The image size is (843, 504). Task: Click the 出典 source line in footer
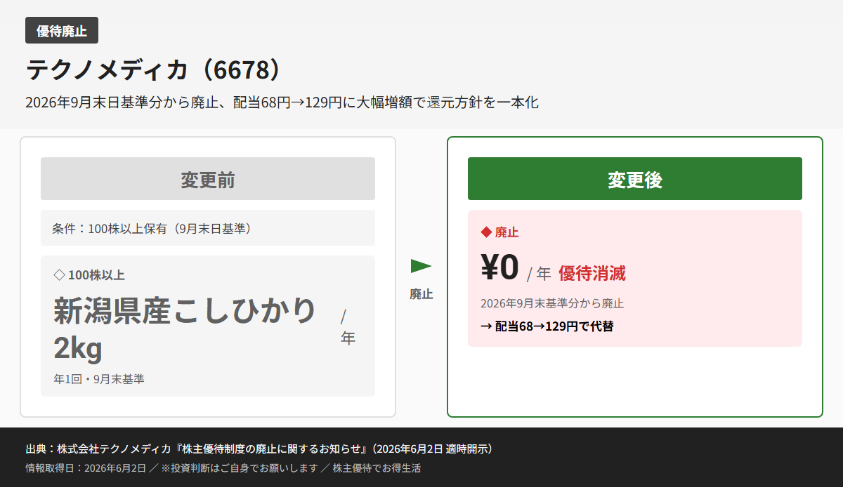pos(261,449)
